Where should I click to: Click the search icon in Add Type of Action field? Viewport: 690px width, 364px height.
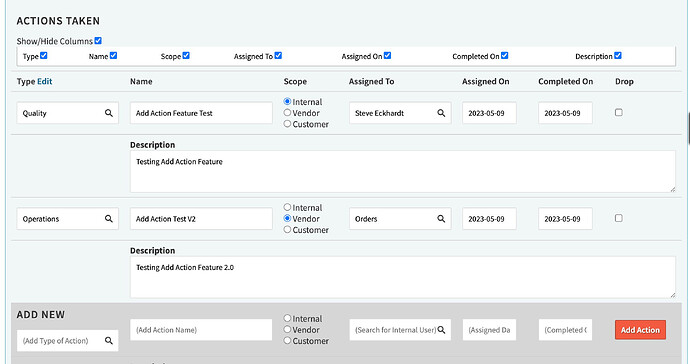click(x=109, y=341)
